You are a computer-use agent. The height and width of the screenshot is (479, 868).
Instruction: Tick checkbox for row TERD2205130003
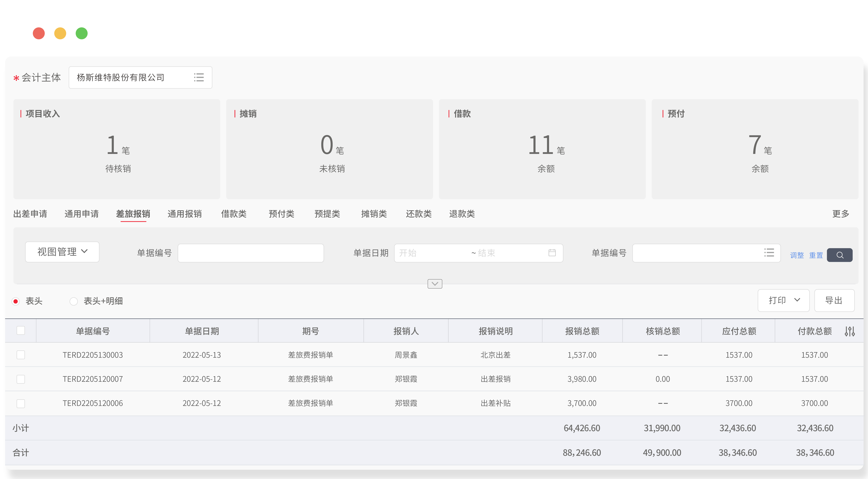[x=21, y=355]
